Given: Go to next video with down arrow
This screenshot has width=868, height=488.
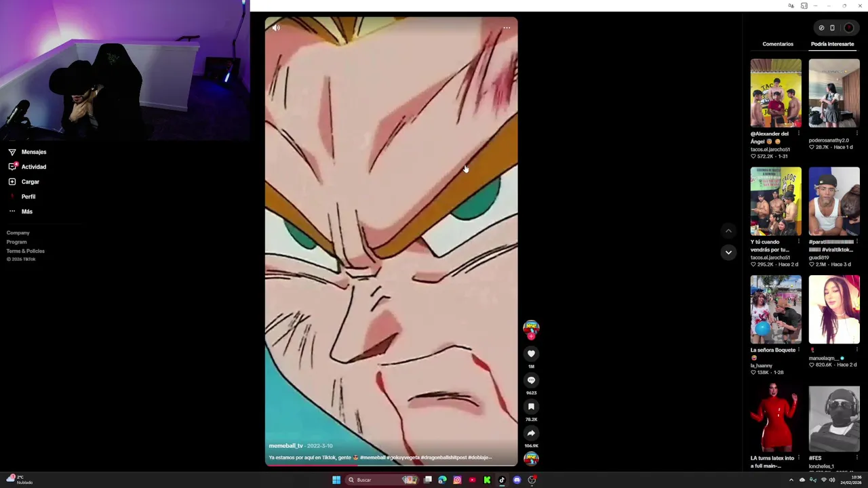Looking at the screenshot, I should pos(728,252).
